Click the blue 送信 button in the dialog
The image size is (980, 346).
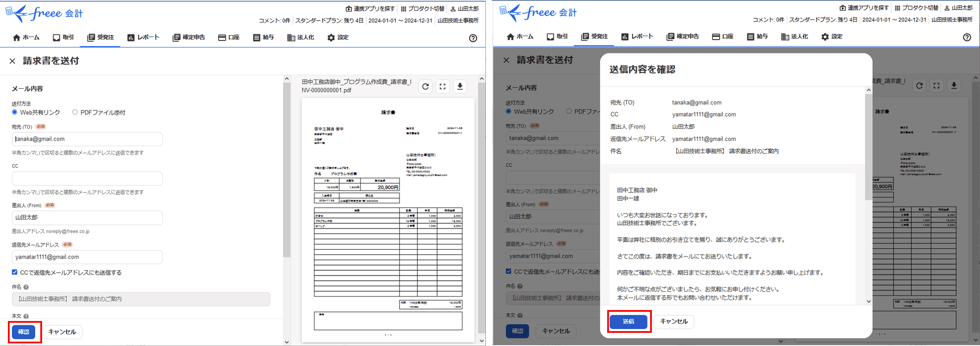[629, 321]
